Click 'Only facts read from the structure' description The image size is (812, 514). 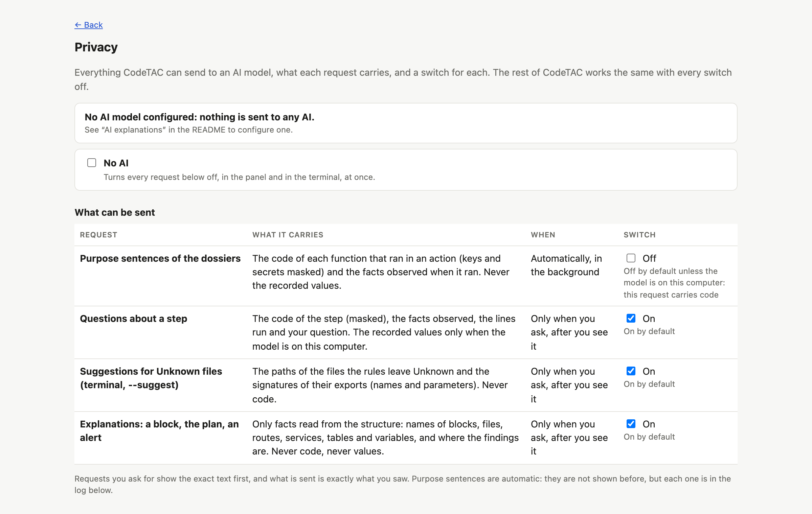(x=385, y=438)
